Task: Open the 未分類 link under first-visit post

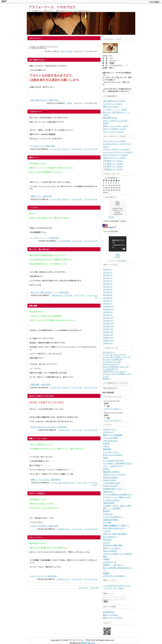Action: point(69,103)
